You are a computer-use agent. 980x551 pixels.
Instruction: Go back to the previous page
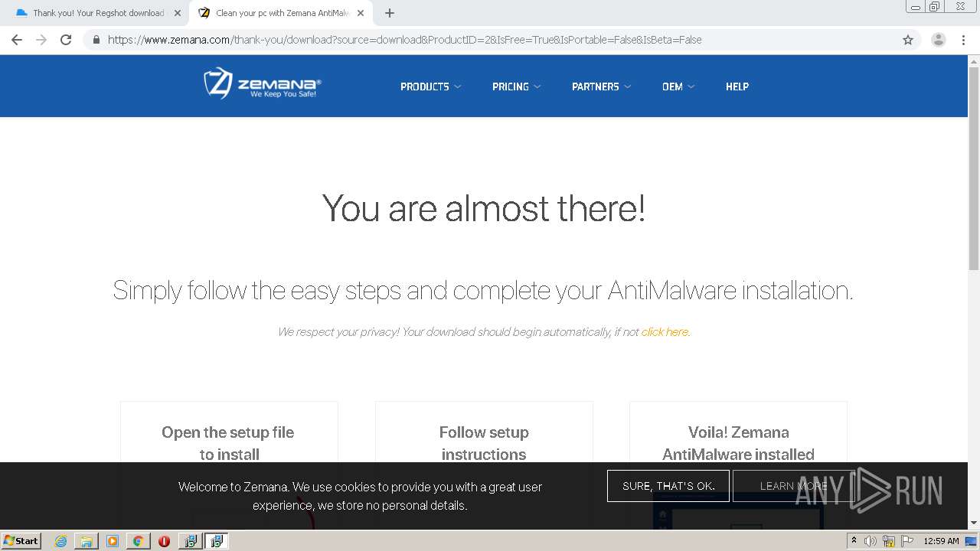(17, 40)
